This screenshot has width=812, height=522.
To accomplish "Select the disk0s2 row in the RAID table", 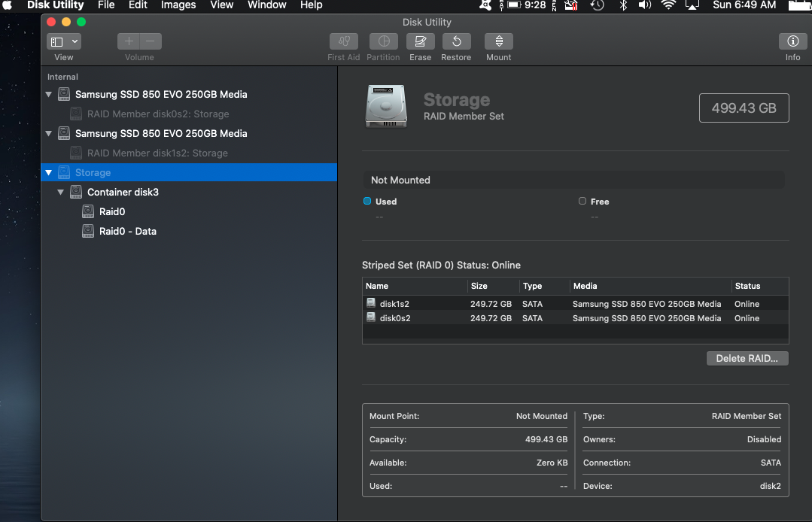I will pos(576,318).
